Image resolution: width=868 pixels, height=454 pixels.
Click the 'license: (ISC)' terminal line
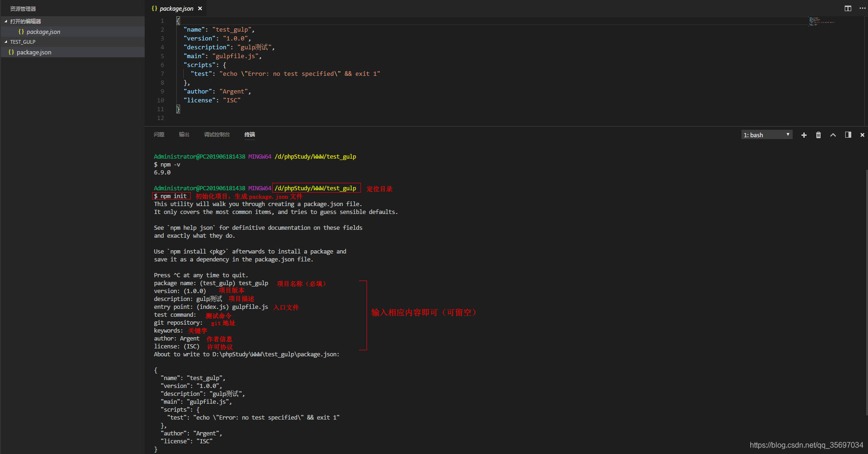coord(177,347)
